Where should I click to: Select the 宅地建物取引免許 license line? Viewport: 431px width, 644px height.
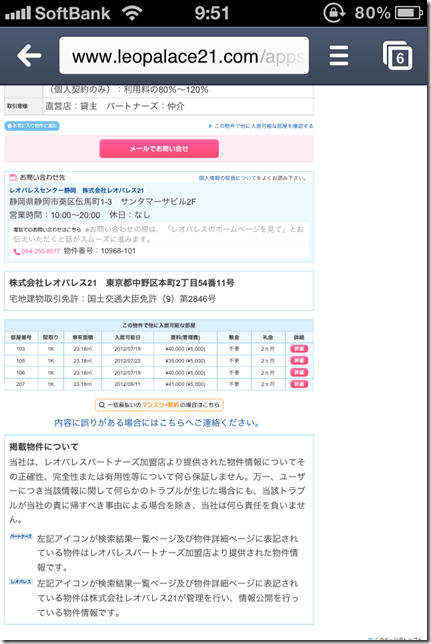pos(112,299)
